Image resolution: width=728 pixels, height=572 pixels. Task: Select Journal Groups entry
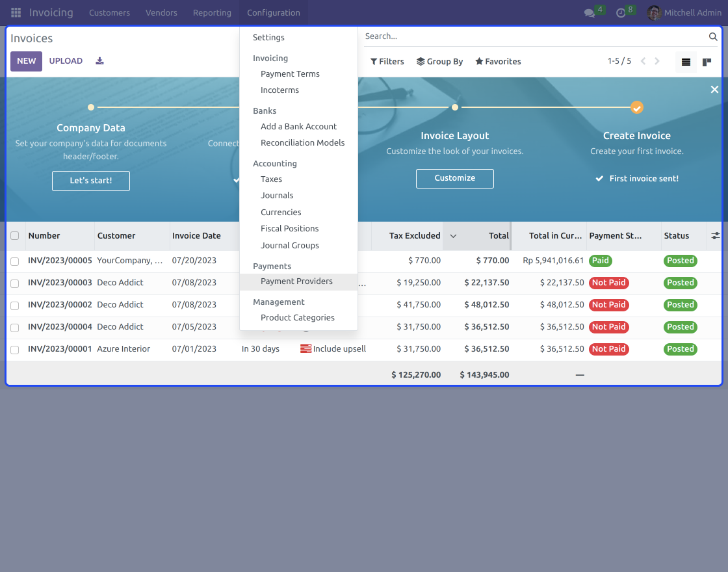(290, 245)
